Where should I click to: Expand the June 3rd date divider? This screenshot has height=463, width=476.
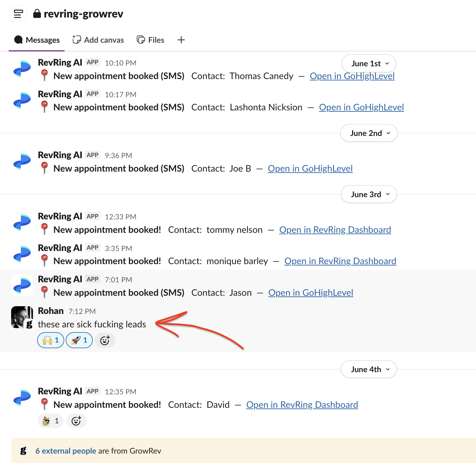(369, 194)
